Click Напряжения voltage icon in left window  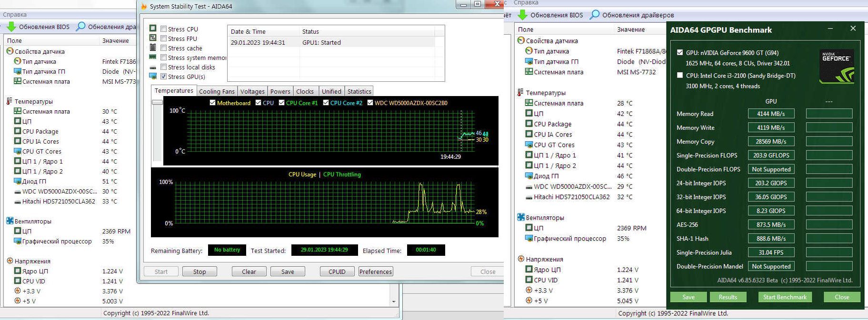[10, 261]
